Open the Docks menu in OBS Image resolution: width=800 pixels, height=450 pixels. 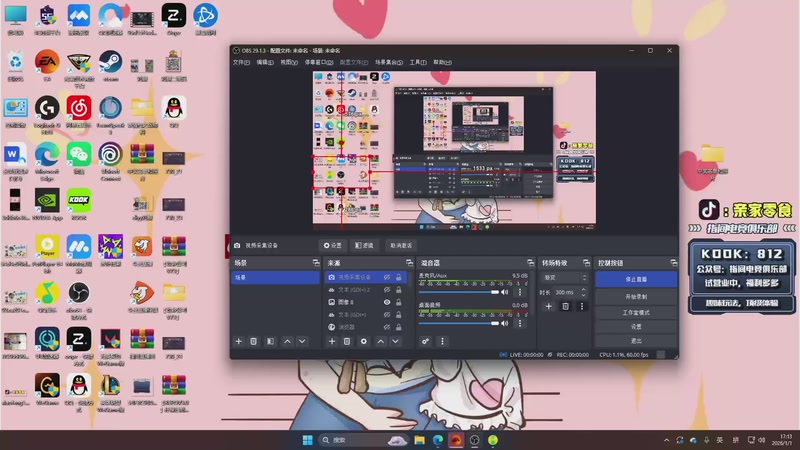[x=319, y=62]
